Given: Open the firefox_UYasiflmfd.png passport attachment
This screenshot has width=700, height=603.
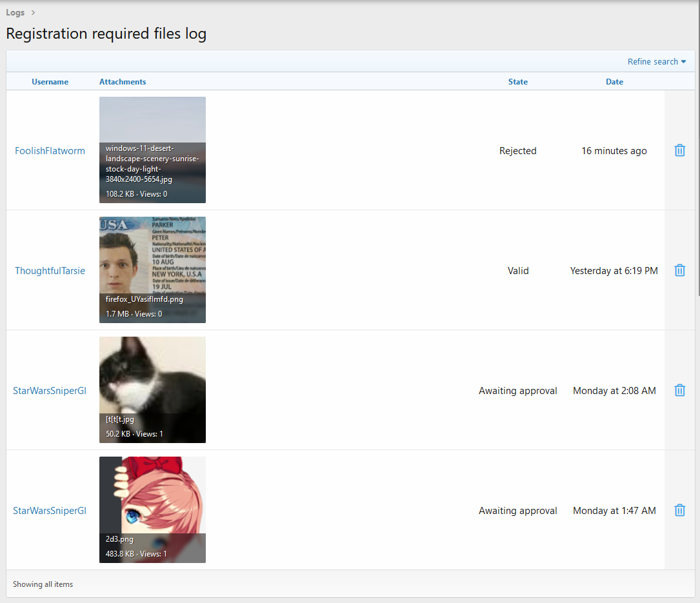Looking at the screenshot, I should point(152,270).
